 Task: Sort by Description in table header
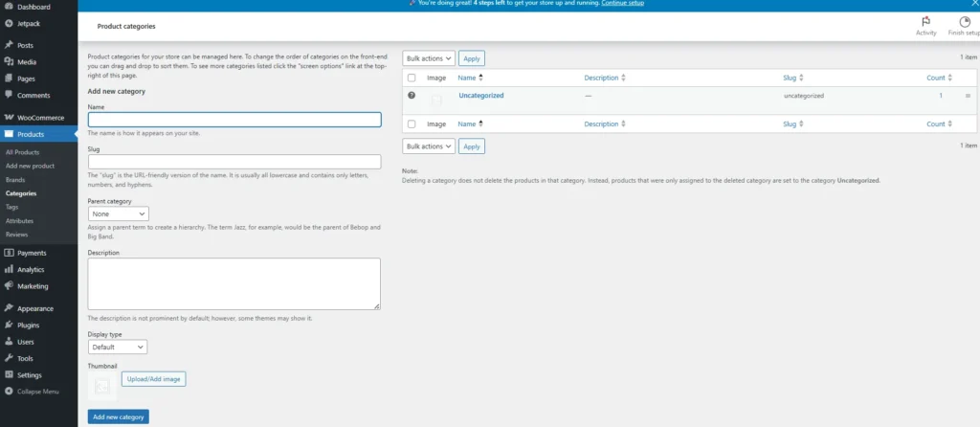tap(605, 79)
